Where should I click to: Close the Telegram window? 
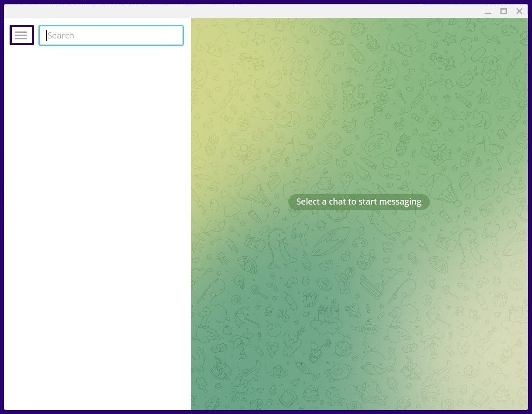519,11
